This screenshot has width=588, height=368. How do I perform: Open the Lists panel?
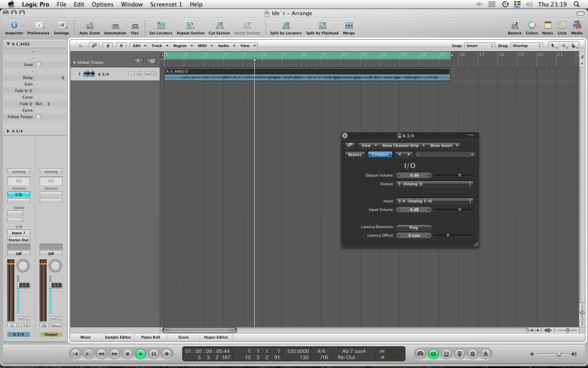[562, 28]
